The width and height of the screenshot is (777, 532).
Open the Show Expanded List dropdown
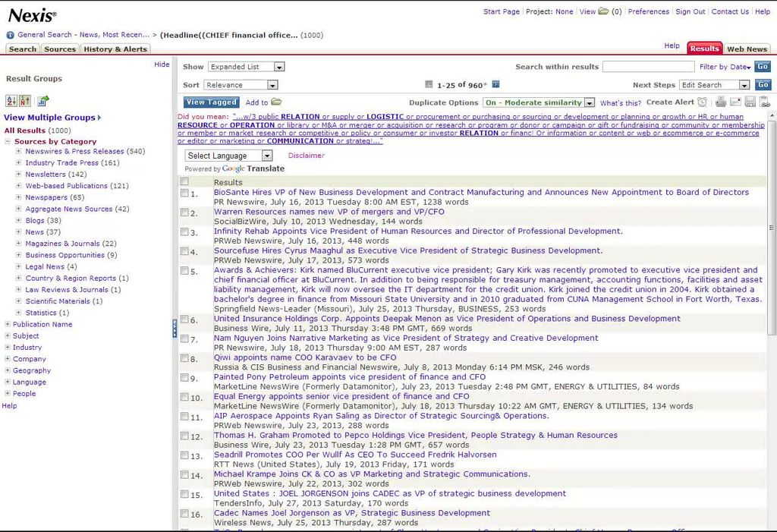tap(246, 67)
